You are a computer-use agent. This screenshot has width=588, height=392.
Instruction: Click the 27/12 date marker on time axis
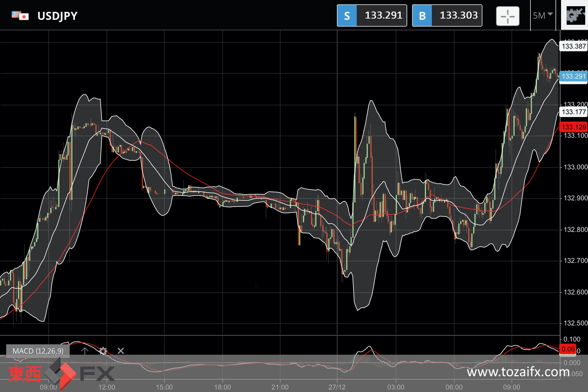coord(337,387)
